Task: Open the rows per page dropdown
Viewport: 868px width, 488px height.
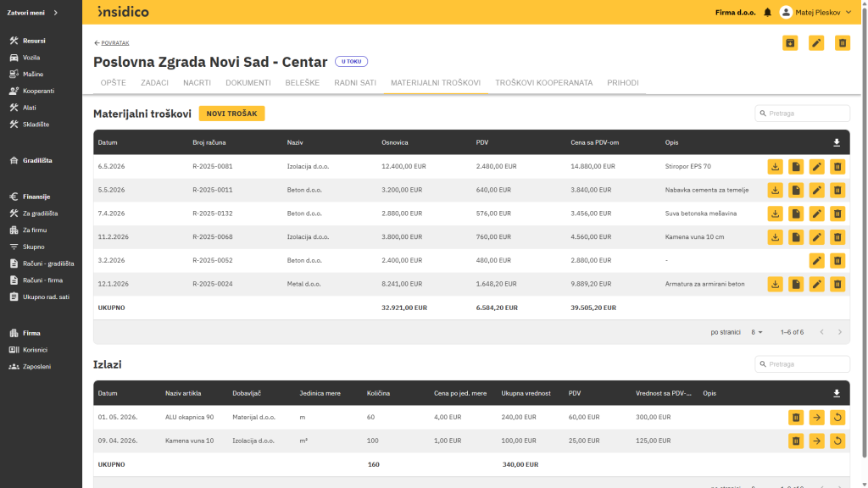Action: coord(757,332)
